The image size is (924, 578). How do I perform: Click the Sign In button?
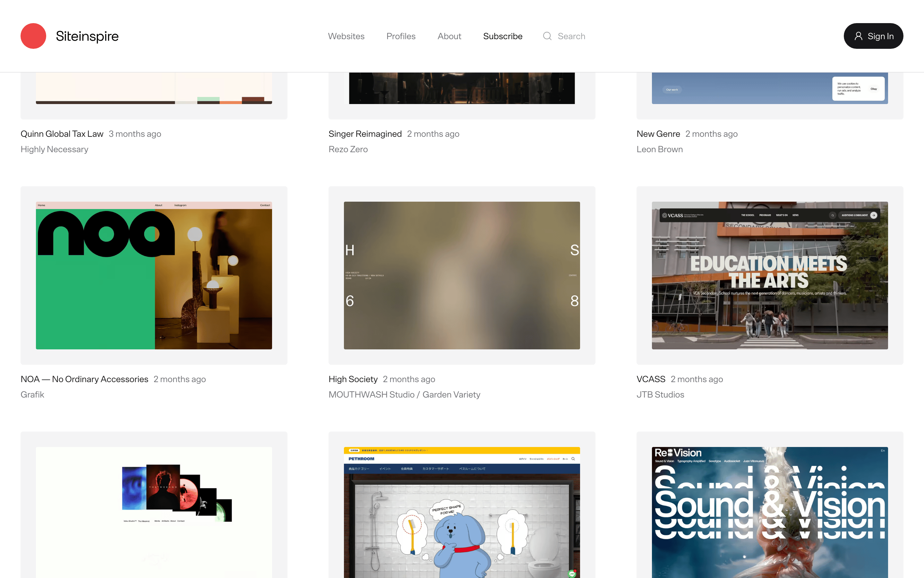pos(873,36)
